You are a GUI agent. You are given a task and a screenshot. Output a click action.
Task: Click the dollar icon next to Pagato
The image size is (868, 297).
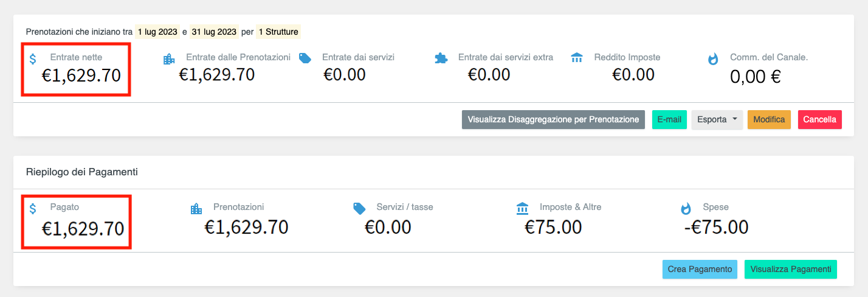(33, 209)
